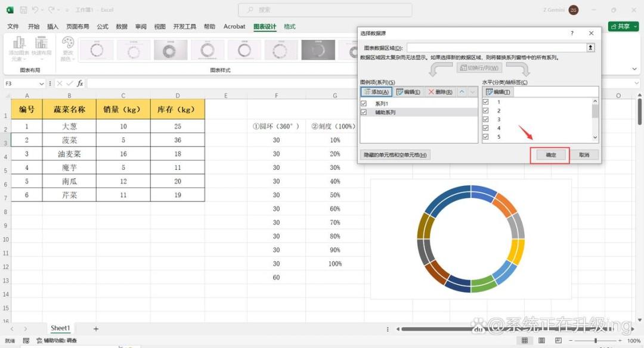Open the 数据 ribbon tab
This screenshot has height=348, width=644.
122,26
